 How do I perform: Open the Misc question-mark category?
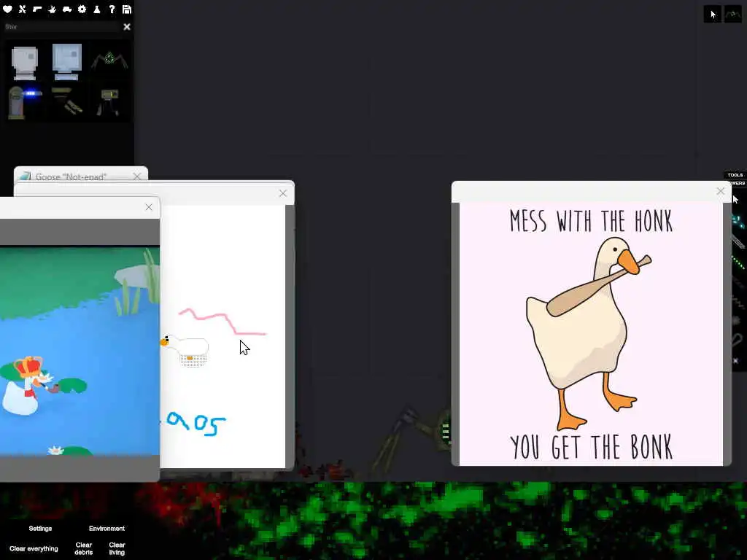[112, 9]
